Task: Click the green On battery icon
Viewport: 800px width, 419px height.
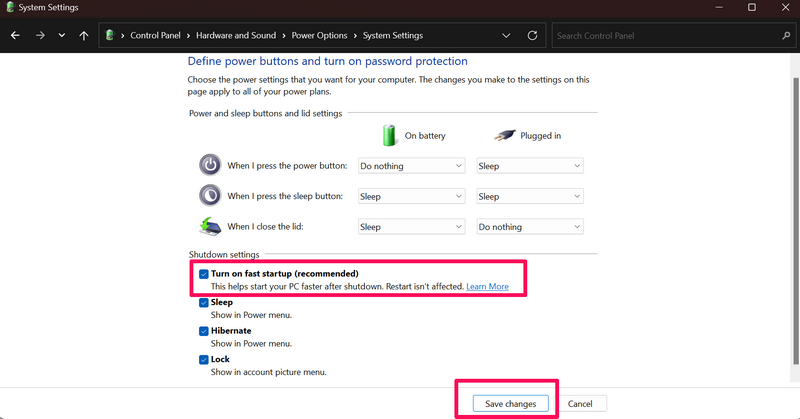Action: coord(389,135)
